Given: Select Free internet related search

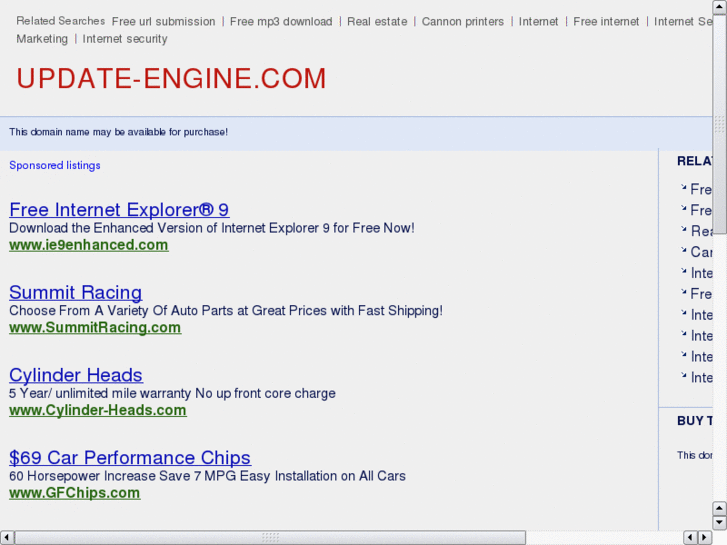Looking at the screenshot, I should (606, 22).
